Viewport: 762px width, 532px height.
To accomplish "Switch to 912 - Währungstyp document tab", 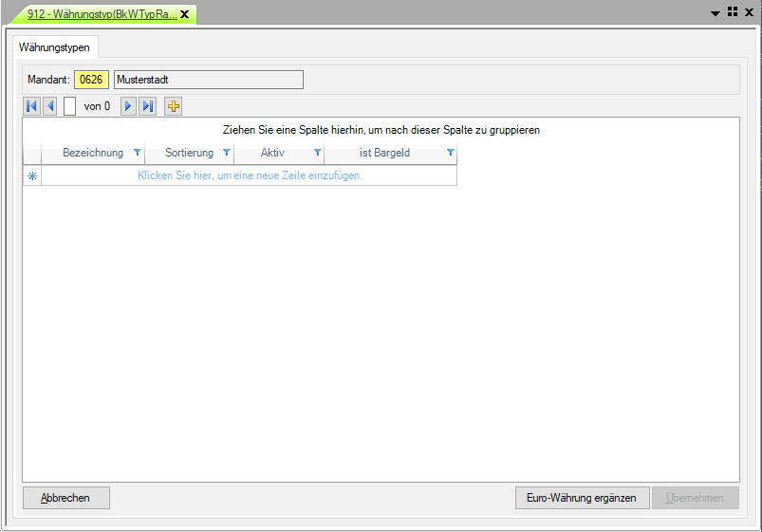I will (102, 14).
